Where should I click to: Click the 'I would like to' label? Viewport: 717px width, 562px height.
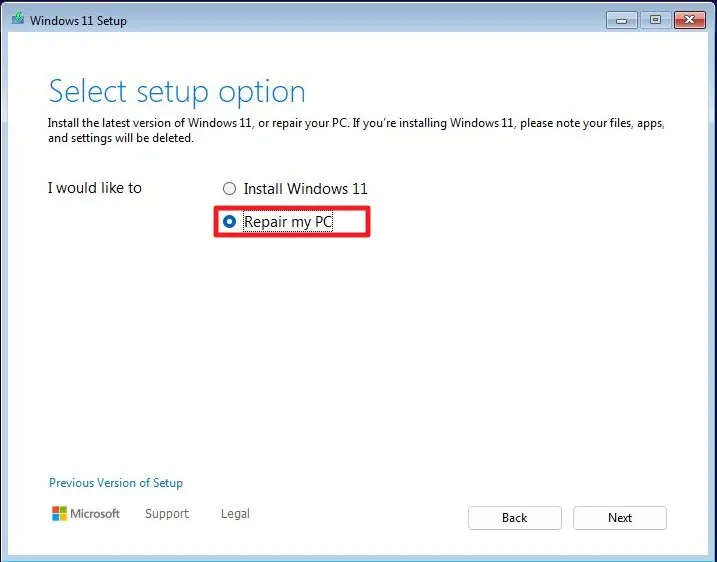(x=95, y=188)
